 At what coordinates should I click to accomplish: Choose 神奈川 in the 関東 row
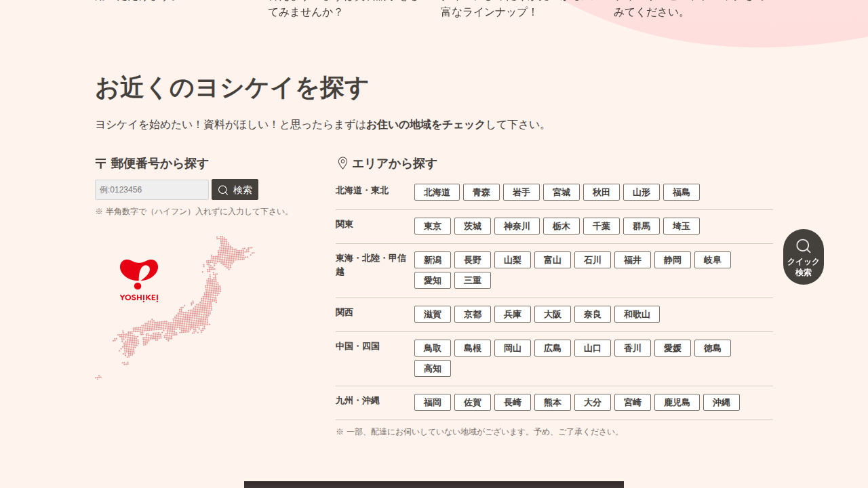click(x=517, y=226)
